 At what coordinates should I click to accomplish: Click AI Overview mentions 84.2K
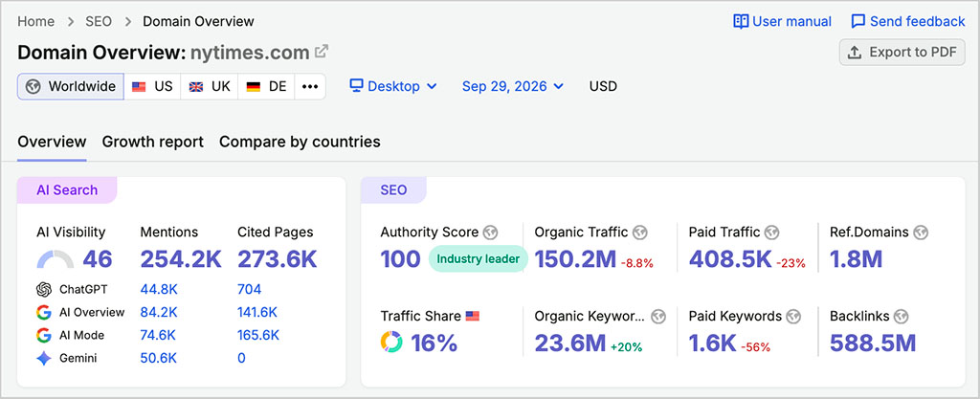[x=159, y=312]
